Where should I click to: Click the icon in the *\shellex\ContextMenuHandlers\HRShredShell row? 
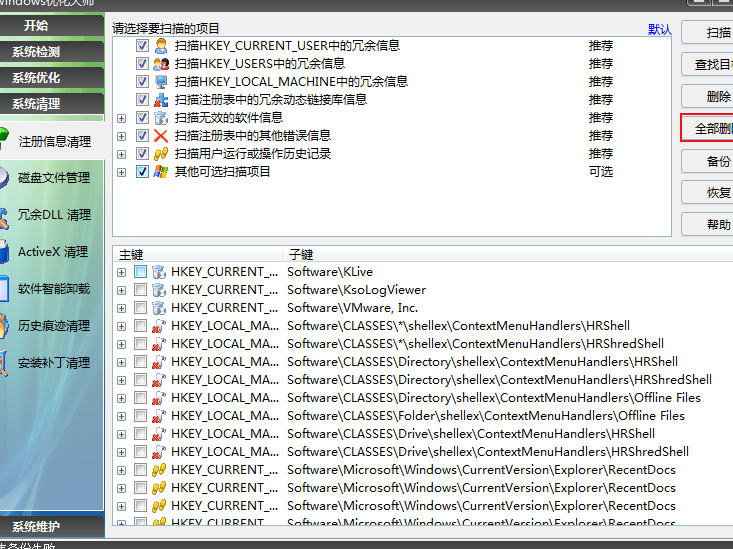[x=159, y=344]
